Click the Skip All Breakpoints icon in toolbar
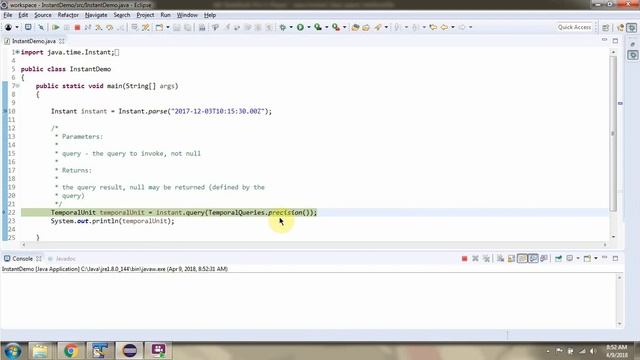The width and height of the screenshot is (640, 360). 41,27
